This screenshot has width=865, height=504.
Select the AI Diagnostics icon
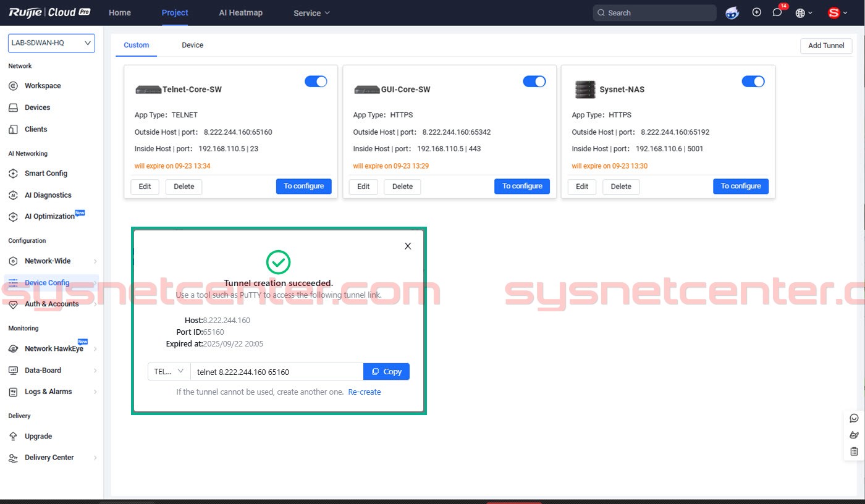(13, 195)
